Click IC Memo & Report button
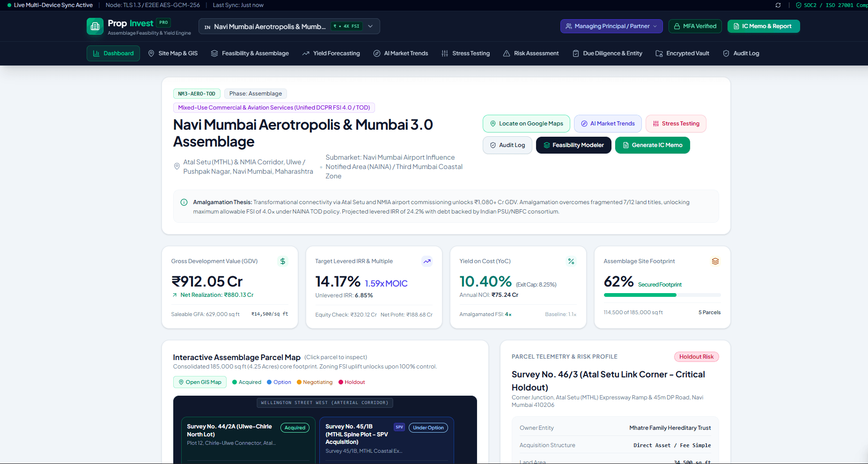Image resolution: width=868 pixels, height=464 pixels. (x=764, y=26)
